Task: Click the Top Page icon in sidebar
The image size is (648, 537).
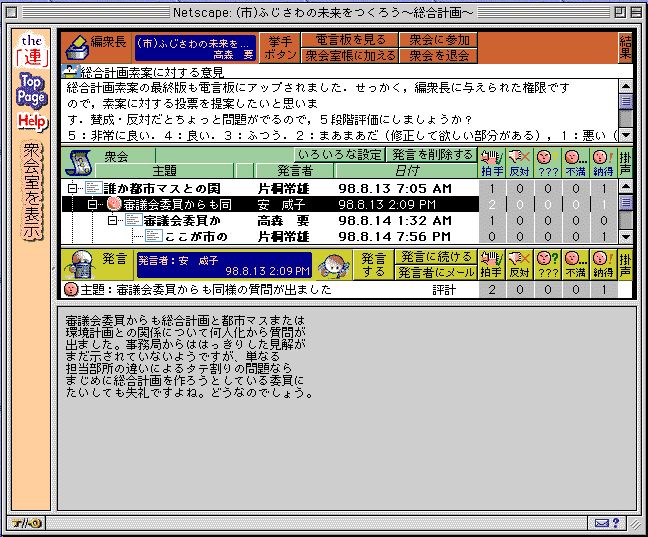Action: (x=31, y=91)
